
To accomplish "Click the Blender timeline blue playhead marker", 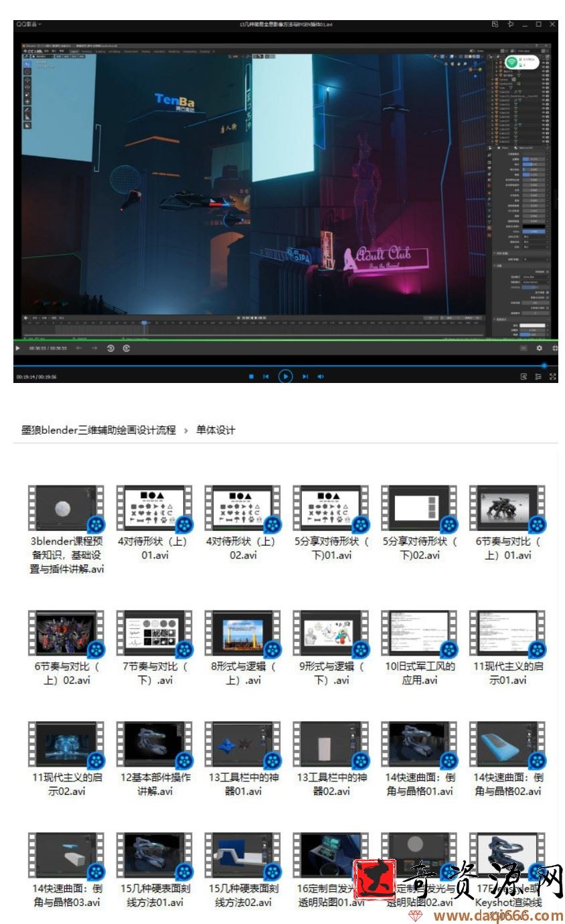I will [x=144, y=323].
